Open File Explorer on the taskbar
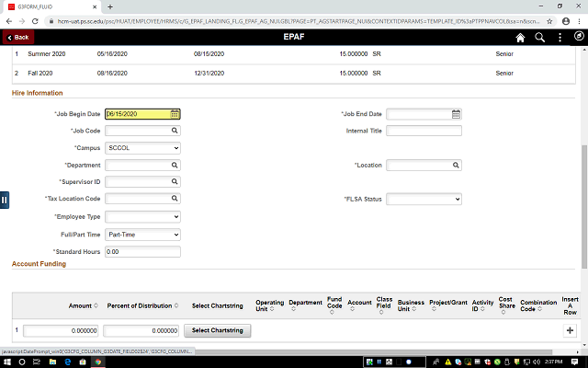The image size is (588, 368). (x=52, y=362)
